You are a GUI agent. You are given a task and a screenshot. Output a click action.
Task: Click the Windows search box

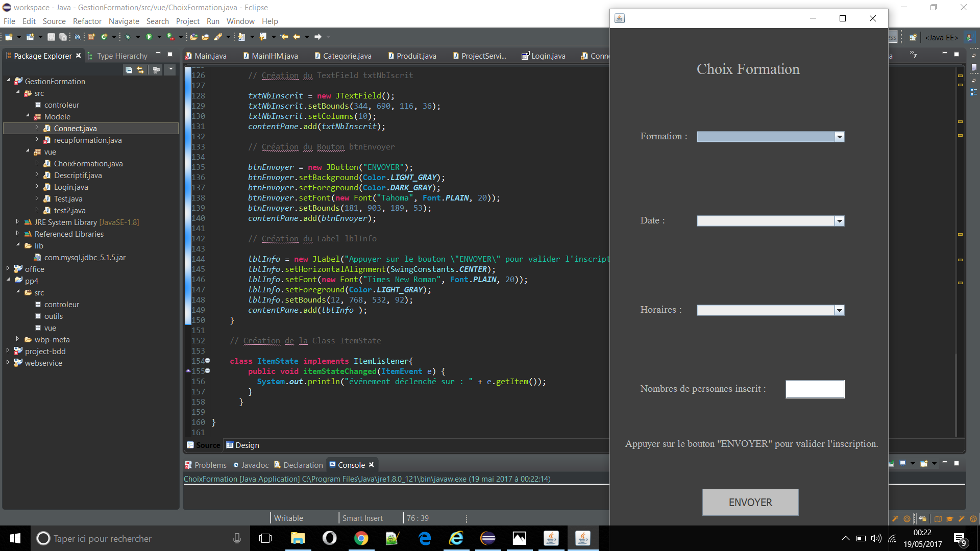(140, 538)
